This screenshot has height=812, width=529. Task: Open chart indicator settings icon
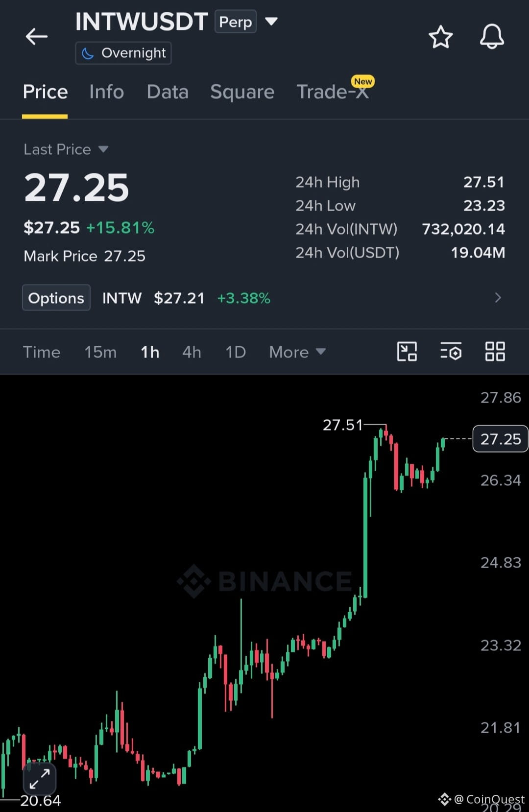coord(451,352)
